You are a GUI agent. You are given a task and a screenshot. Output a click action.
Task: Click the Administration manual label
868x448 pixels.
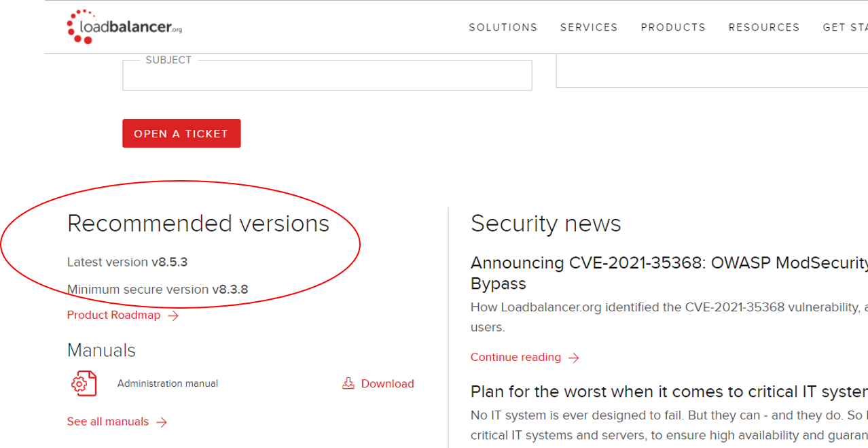168,383
